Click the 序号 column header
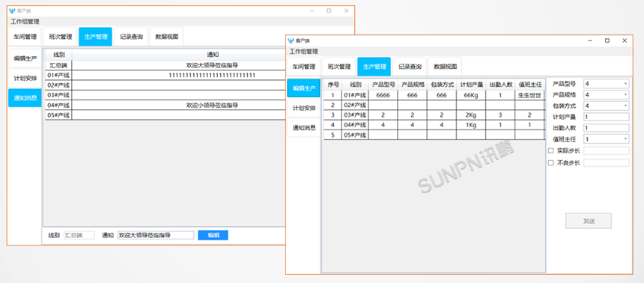This screenshot has width=644, height=283. [x=332, y=84]
